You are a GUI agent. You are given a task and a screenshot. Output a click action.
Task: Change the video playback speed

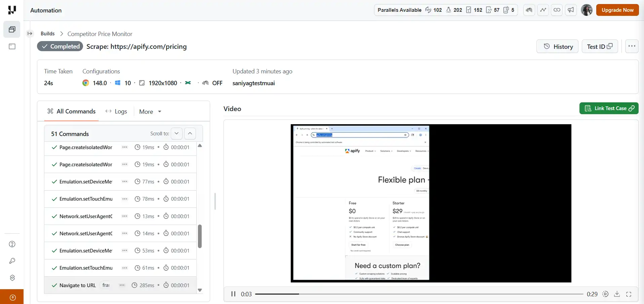(x=605, y=294)
